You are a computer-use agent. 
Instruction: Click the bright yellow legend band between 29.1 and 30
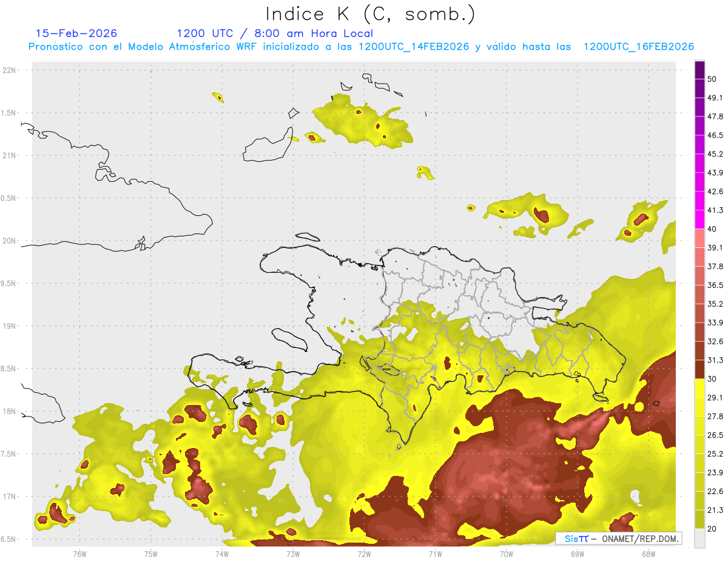(699, 388)
